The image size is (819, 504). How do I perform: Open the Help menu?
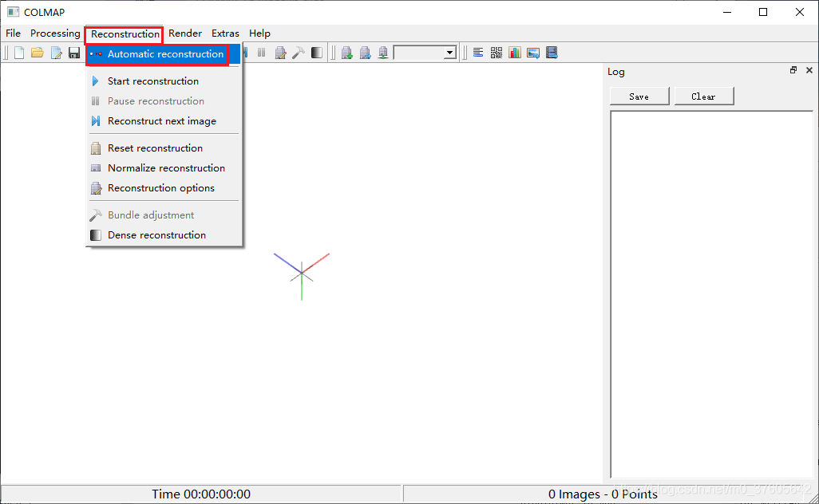(259, 33)
